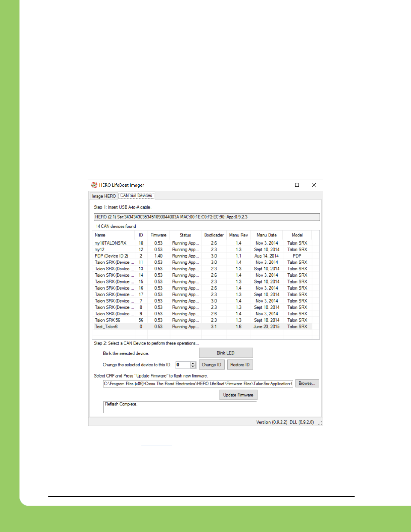
Task: Click the 'Blink the selected device.' label
Action: pyautogui.click(x=126, y=353)
